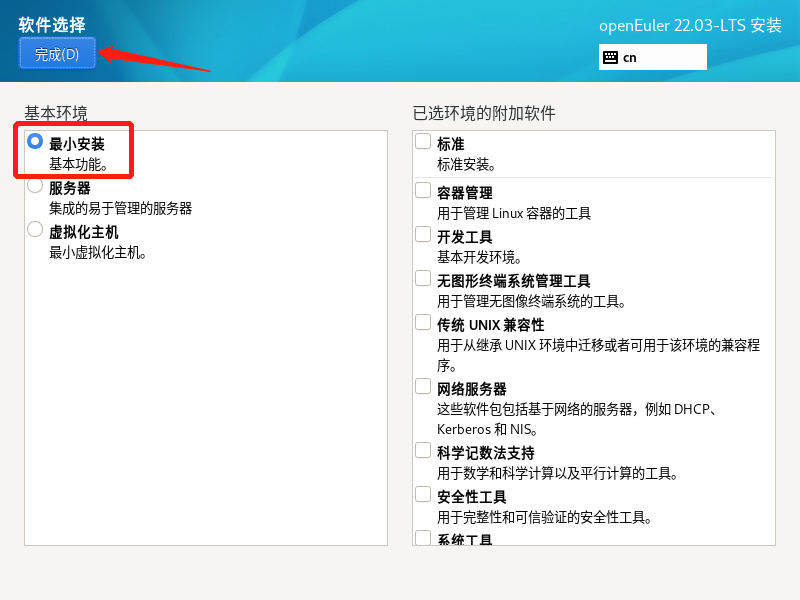Select the 虚拟化主机 radio button
This screenshot has width=800, height=600.
click(x=35, y=229)
